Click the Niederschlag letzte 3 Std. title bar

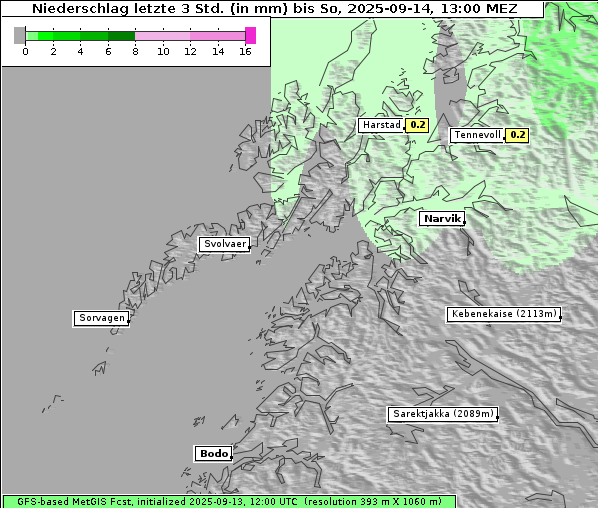click(273, 9)
